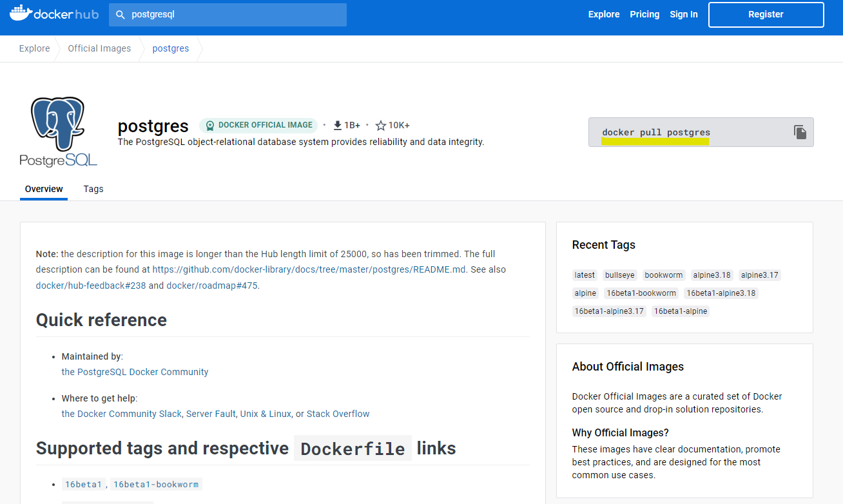The height and width of the screenshot is (504, 843).
Task: Select the bookworm recent tag
Action: (x=664, y=275)
